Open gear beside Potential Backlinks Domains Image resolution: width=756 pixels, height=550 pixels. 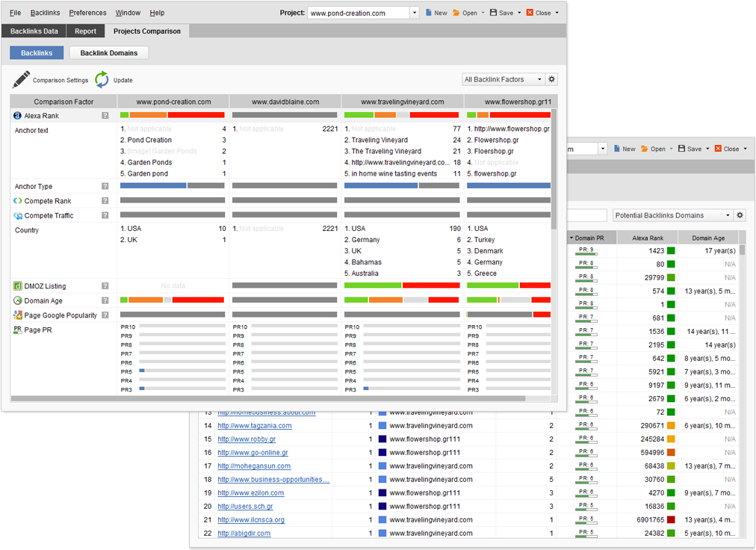740,215
